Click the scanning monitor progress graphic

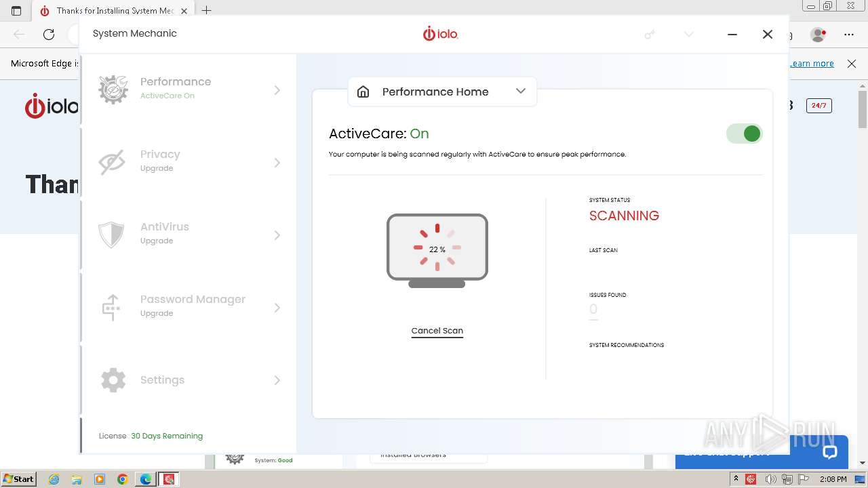(437, 250)
